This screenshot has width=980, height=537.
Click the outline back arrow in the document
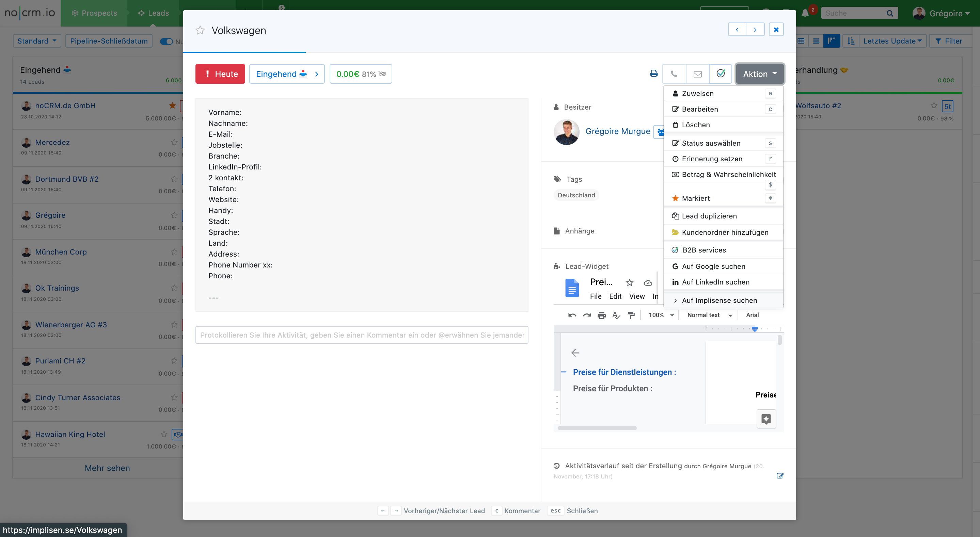coord(575,353)
